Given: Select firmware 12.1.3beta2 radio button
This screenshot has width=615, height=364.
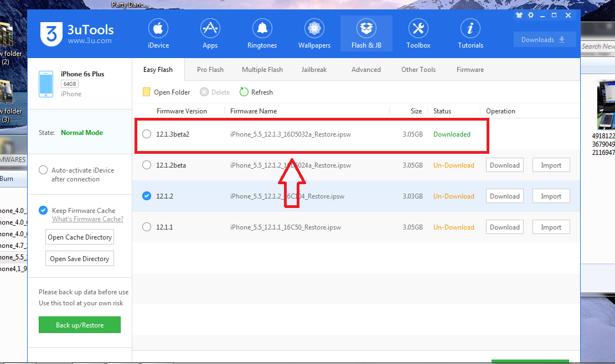Looking at the screenshot, I should (147, 134).
